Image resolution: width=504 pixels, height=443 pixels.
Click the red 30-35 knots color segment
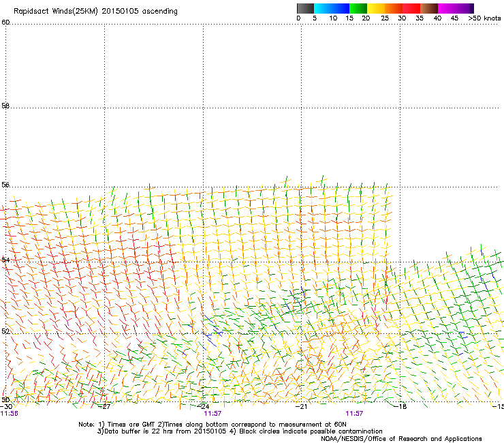click(x=411, y=8)
